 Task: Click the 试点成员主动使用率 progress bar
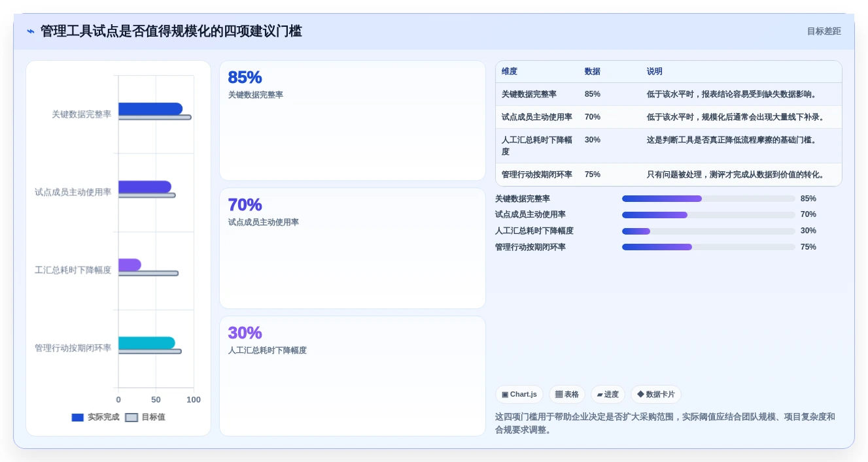tap(708, 215)
